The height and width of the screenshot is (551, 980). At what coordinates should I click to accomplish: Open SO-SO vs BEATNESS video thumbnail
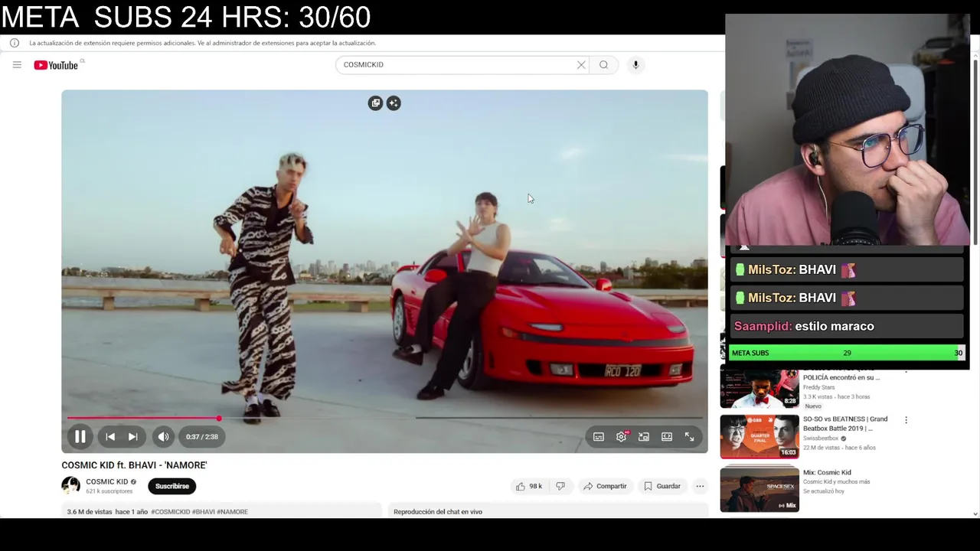pos(759,436)
